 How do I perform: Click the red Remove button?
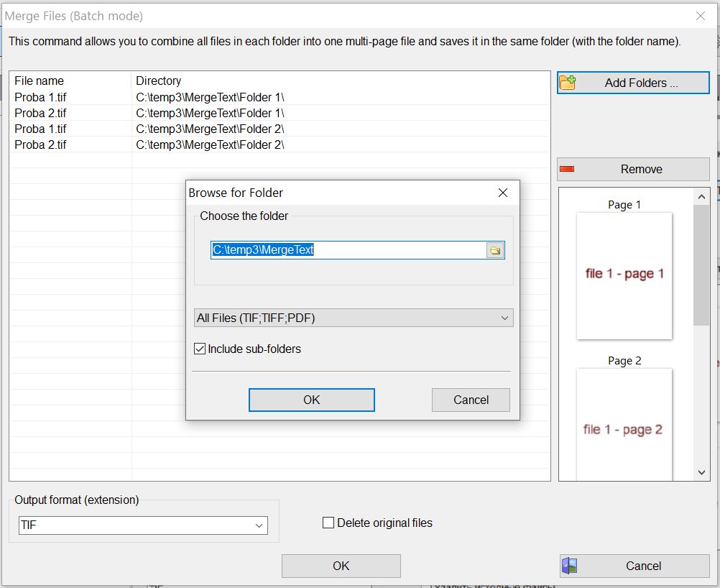pyautogui.click(x=633, y=169)
